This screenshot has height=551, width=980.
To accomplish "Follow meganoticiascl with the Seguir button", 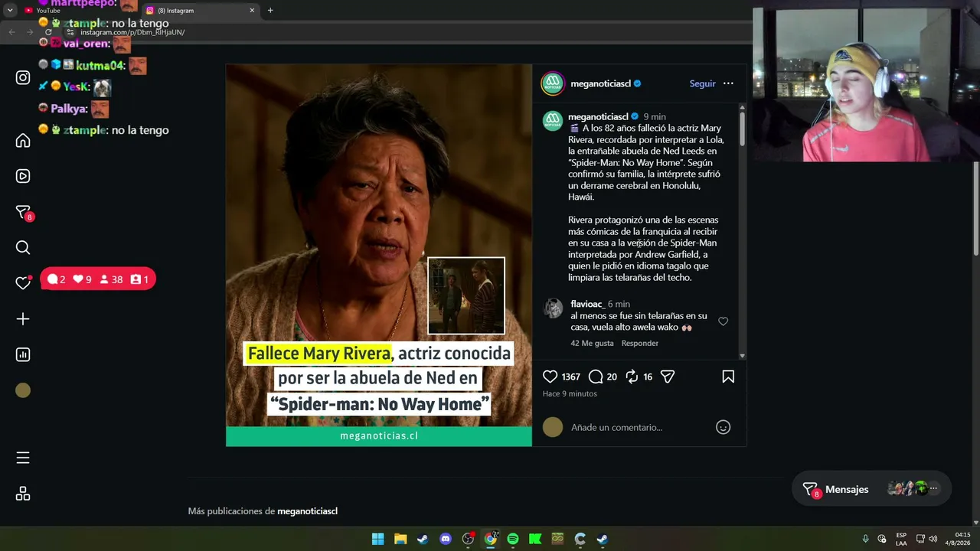I will click(702, 83).
